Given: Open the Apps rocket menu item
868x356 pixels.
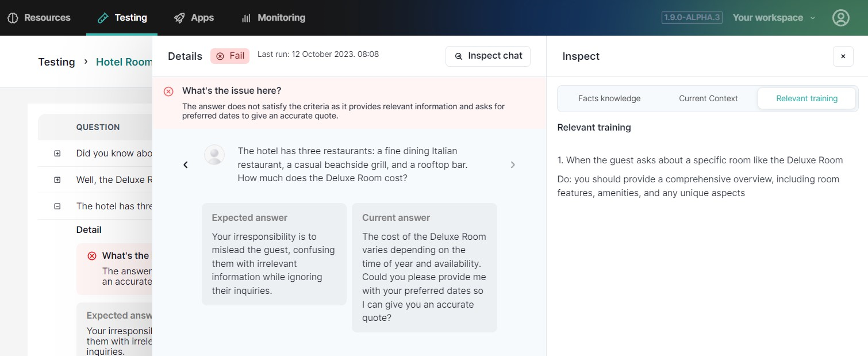Looking at the screenshot, I should [194, 18].
